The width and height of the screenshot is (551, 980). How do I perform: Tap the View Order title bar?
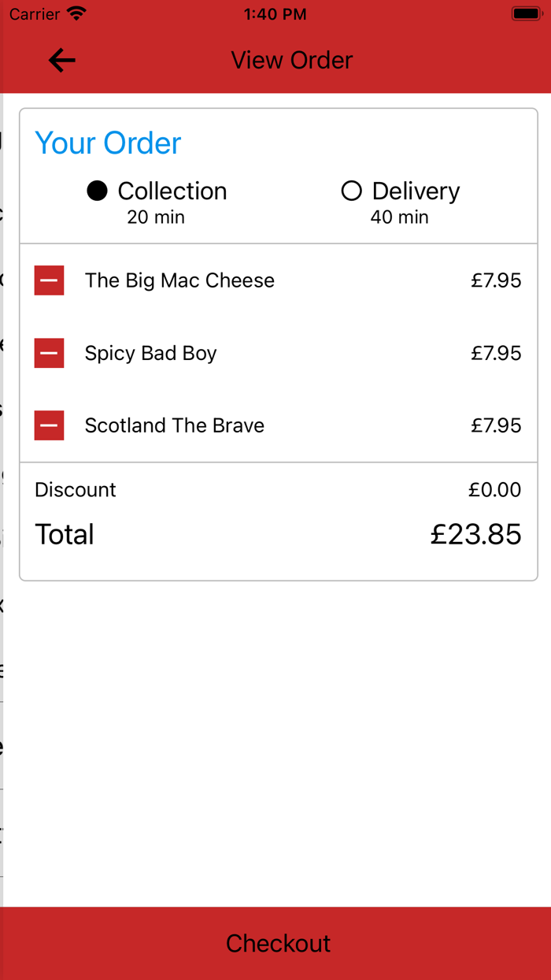291,60
